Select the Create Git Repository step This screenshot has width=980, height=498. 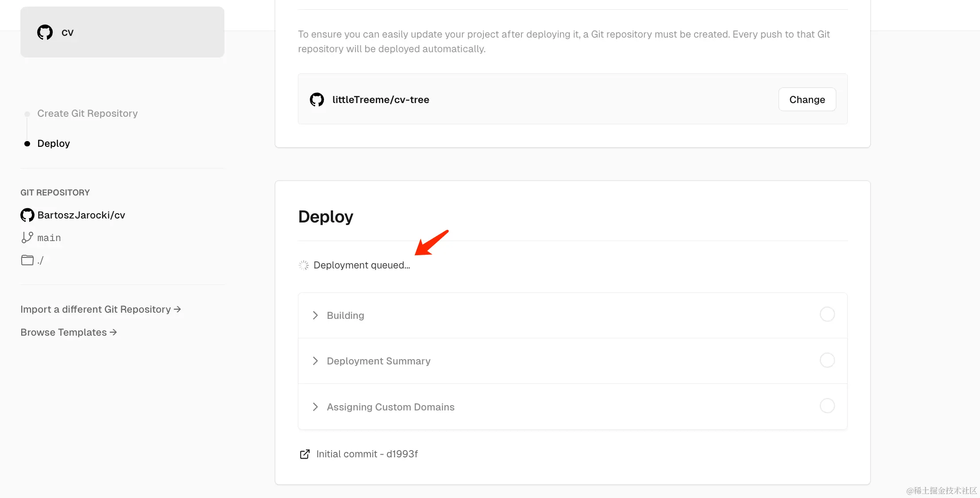(x=87, y=114)
